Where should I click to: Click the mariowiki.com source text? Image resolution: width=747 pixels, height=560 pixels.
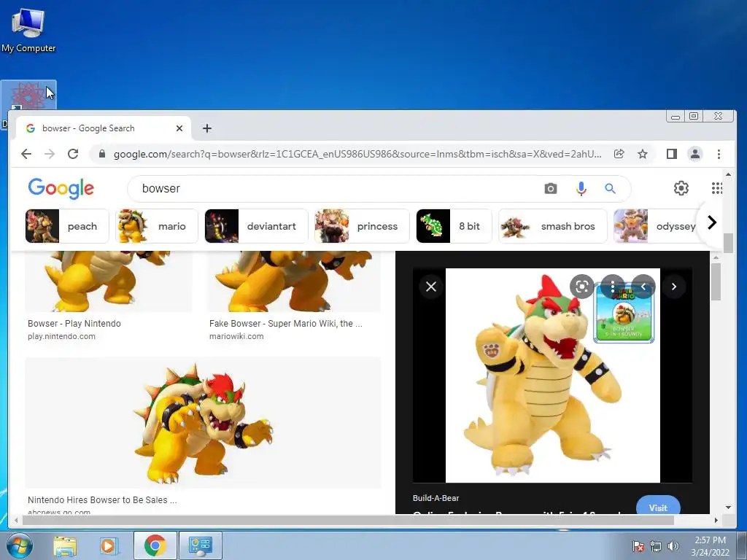[236, 336]
